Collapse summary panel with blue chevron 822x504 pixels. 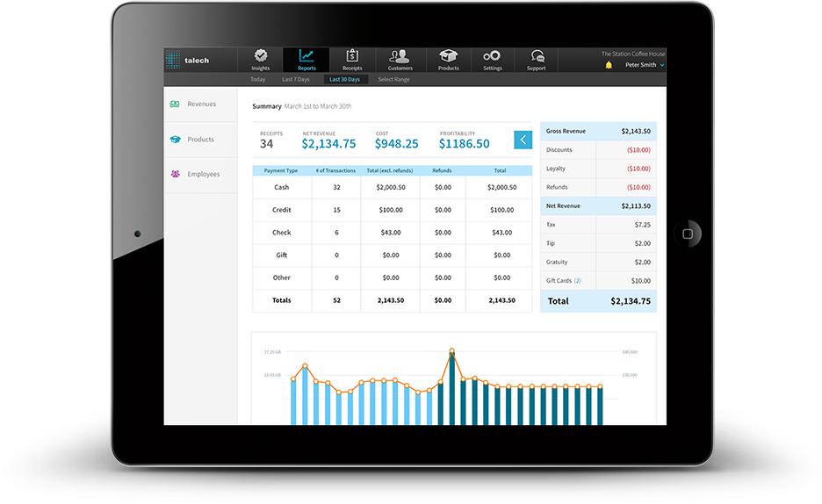point(523,139)
